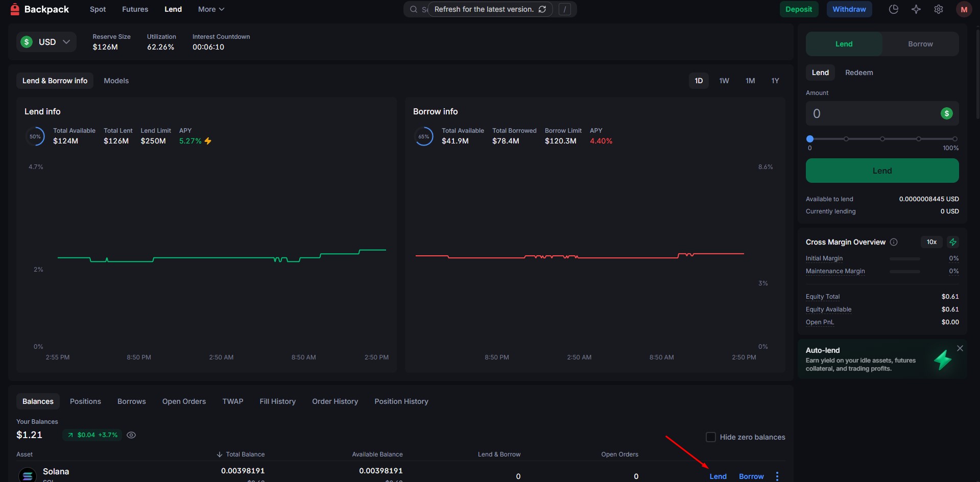980x482 pixels.
Task: Switch the order panel to Borrow
Action: point(920,44)
